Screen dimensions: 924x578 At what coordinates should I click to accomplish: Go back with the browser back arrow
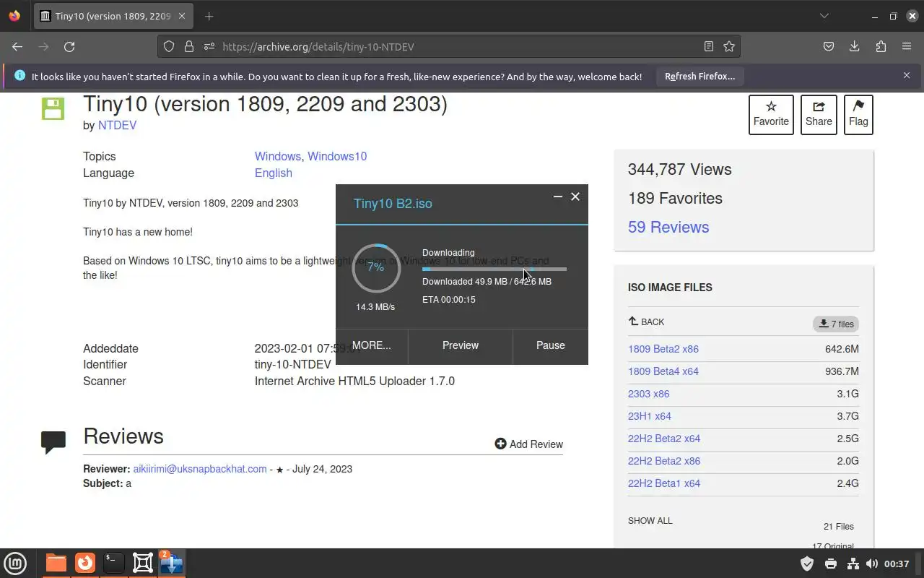tap(17, 46)
